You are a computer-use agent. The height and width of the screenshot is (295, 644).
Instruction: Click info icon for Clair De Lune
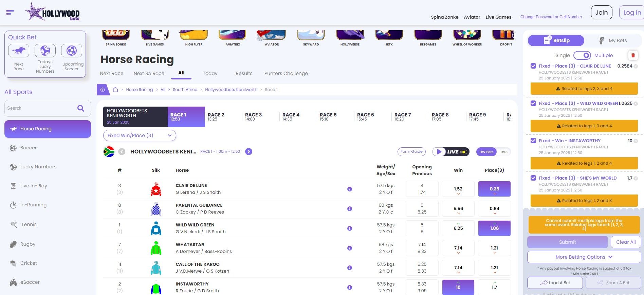tap(350, 189)
